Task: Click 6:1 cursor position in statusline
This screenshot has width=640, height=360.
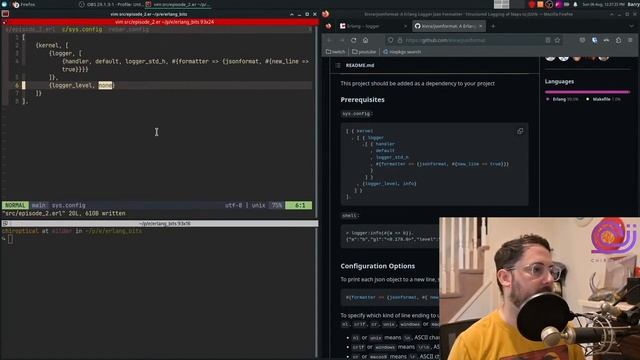Action: pyautogui.click(x=299, y=205)
